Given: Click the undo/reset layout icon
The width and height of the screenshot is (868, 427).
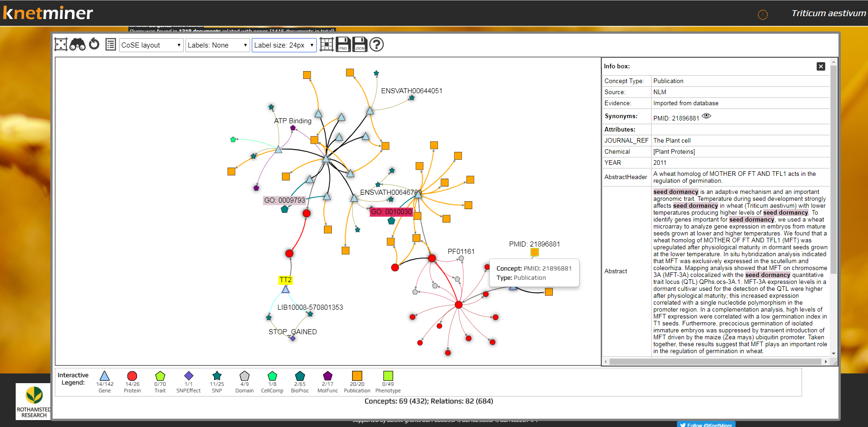Looking at the screenshot, I should [94, 44].
